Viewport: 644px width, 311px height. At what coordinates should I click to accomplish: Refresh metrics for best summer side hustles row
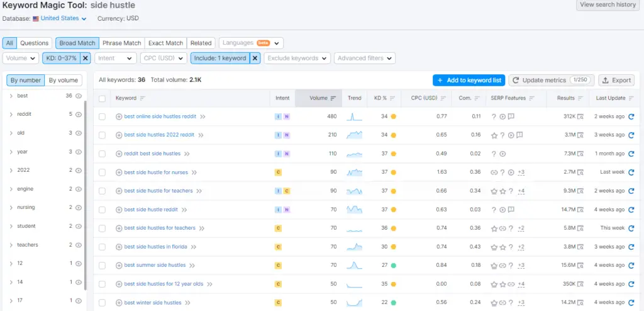click(631, 265)
